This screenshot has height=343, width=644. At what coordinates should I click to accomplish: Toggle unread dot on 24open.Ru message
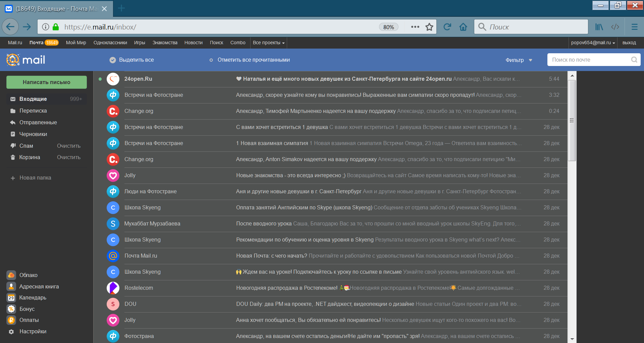point(100,79)
